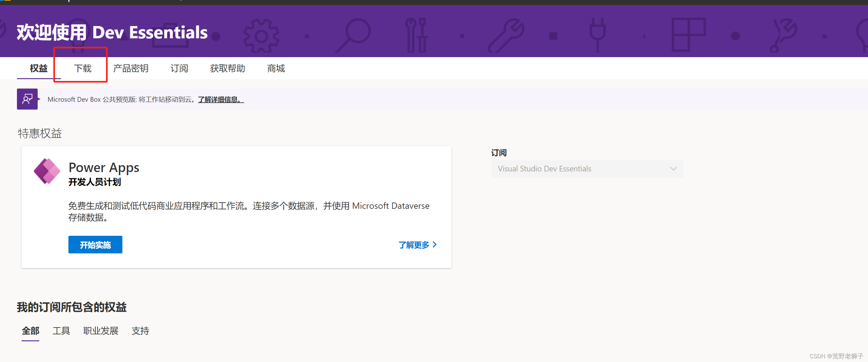This screenshot has width=868, height=362.
Task: Click the Power Apps title heading
Action: 104,168
